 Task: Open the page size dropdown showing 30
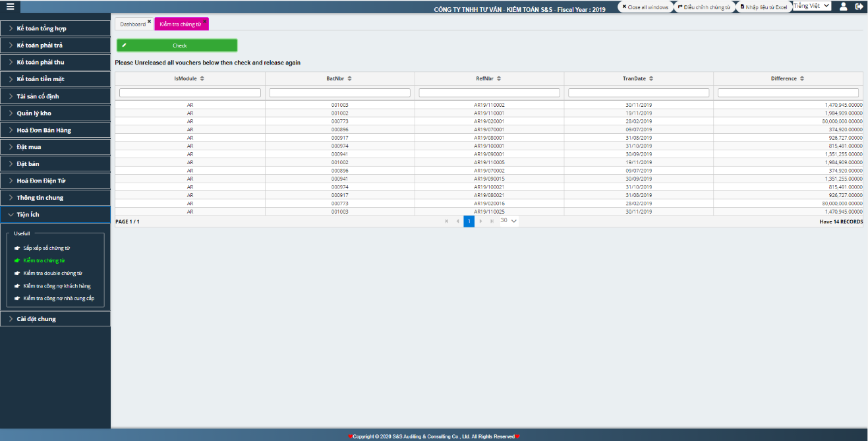pos(509,221)
